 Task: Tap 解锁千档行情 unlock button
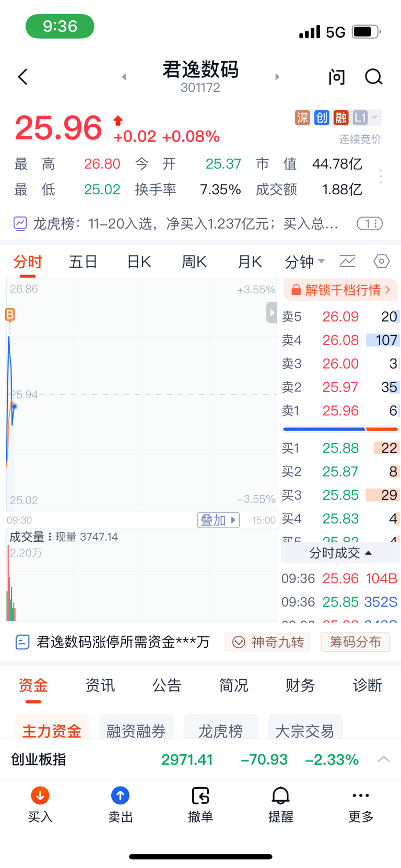(x=340, y=290)
